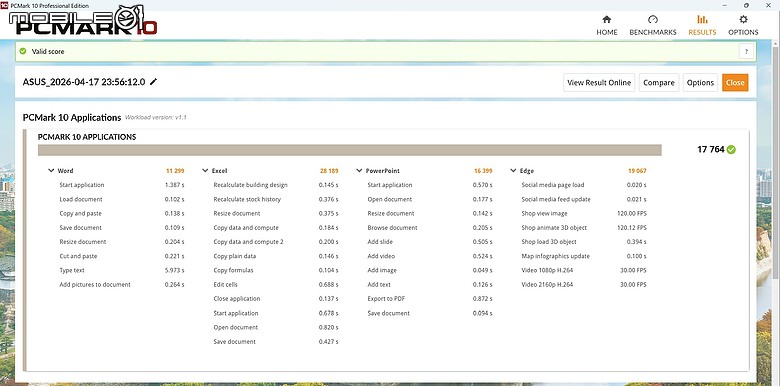Click the 'Add image' row in PowerPoint
The image size is (780, 386).
coord(430,270)
